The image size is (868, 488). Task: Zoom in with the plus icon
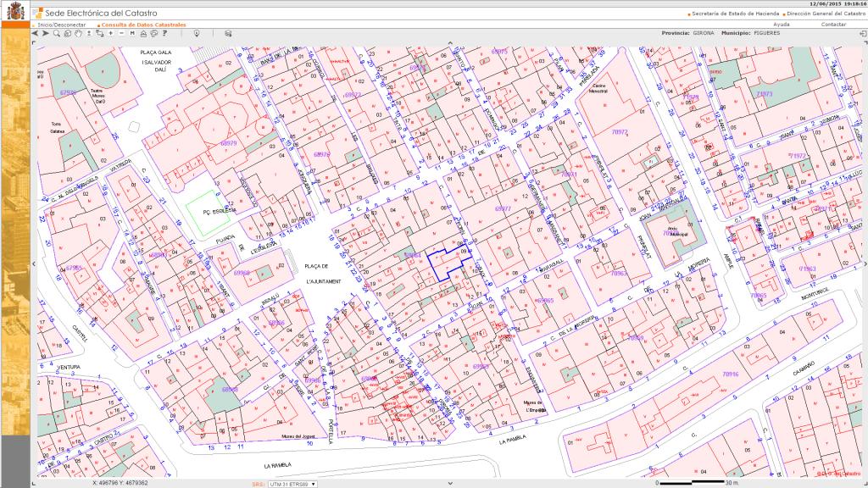pos(110,33)
